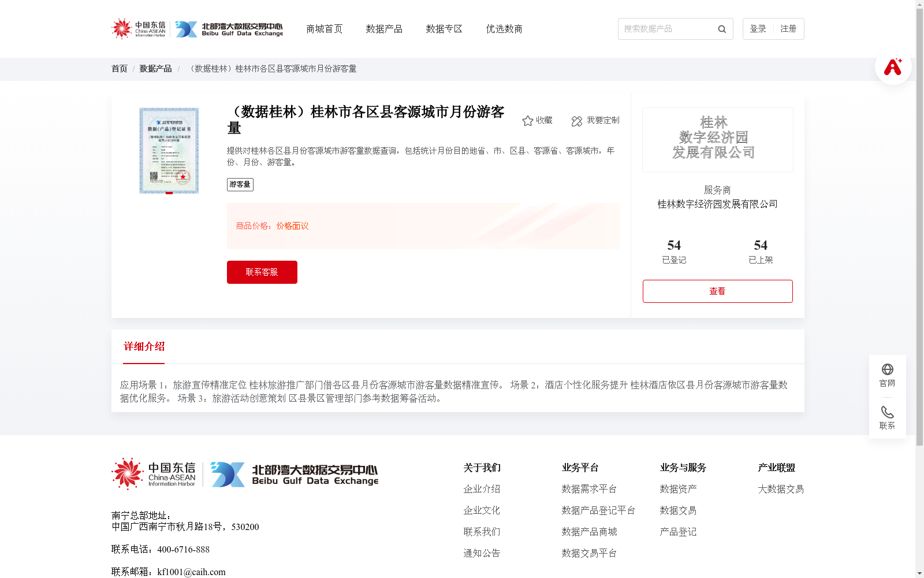Viewport: 924px width, 578px height.
Task: Open footer link 联系我们
Action: tap(482, 532)
